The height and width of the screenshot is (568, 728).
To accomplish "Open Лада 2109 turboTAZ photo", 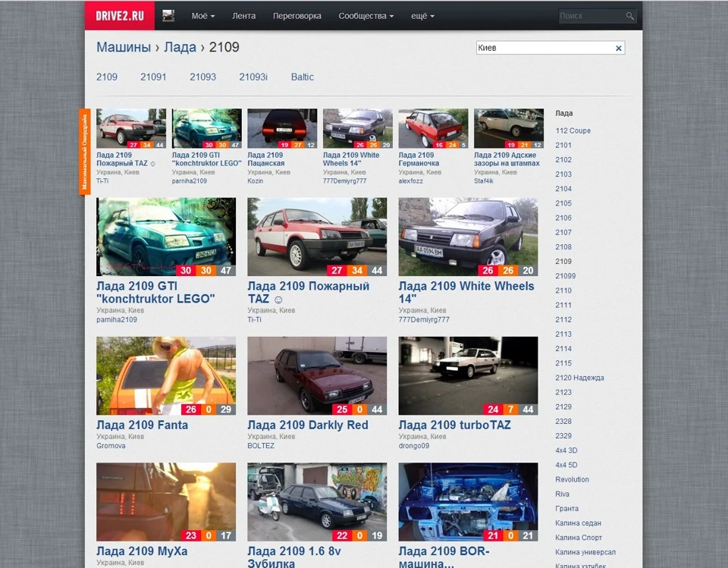I will (x=468, y=375).
